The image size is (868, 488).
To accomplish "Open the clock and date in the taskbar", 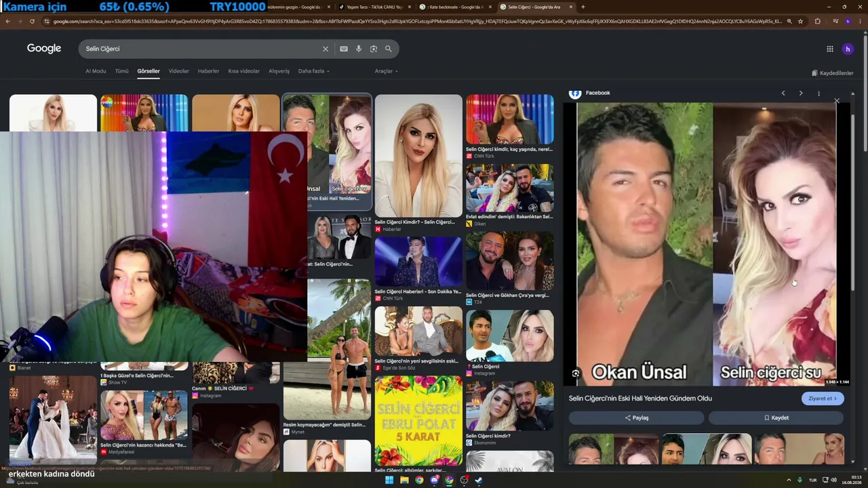I will click(x=852, y=480).
